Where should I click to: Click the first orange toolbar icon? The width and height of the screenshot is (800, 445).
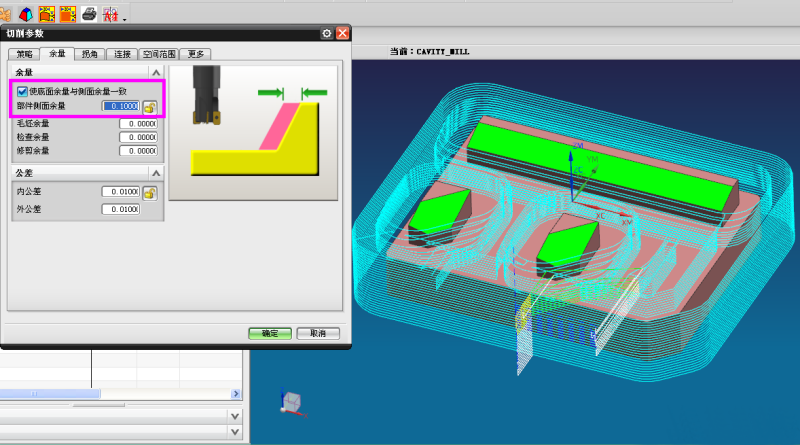46,14
